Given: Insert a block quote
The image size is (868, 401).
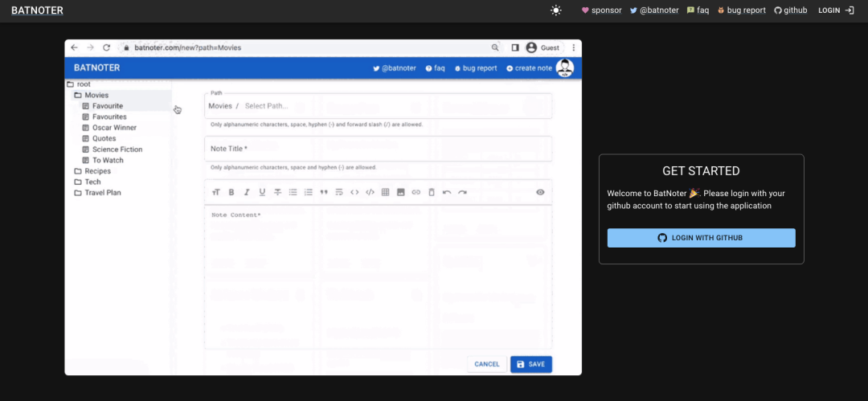Looking at the screenshot, I should click(324, 192).
